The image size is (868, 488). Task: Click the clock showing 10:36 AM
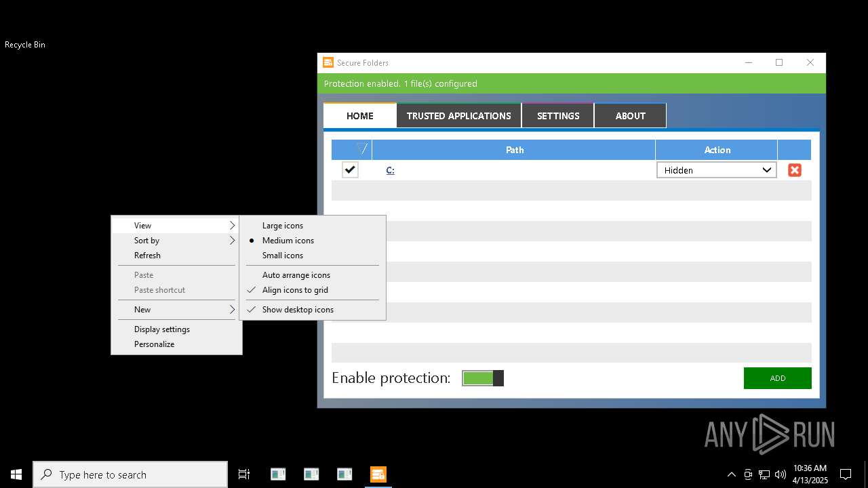(x=810, y=474)
